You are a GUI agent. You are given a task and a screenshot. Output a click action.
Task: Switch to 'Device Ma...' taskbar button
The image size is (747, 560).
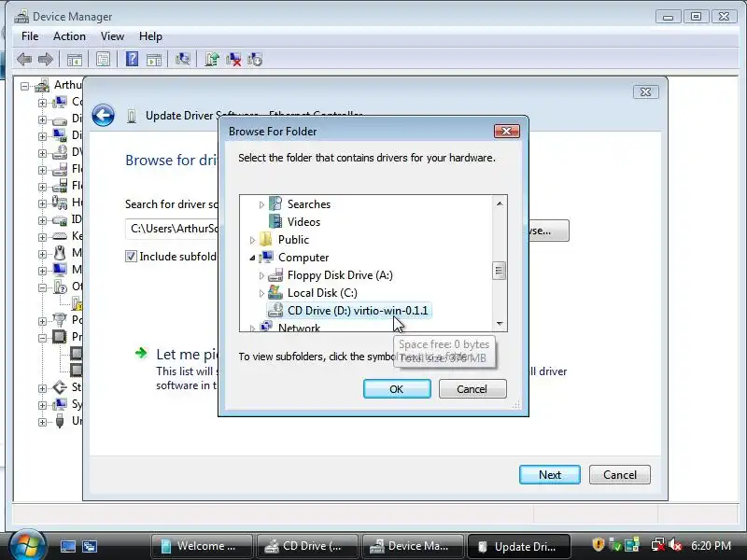tap(413, 546)
